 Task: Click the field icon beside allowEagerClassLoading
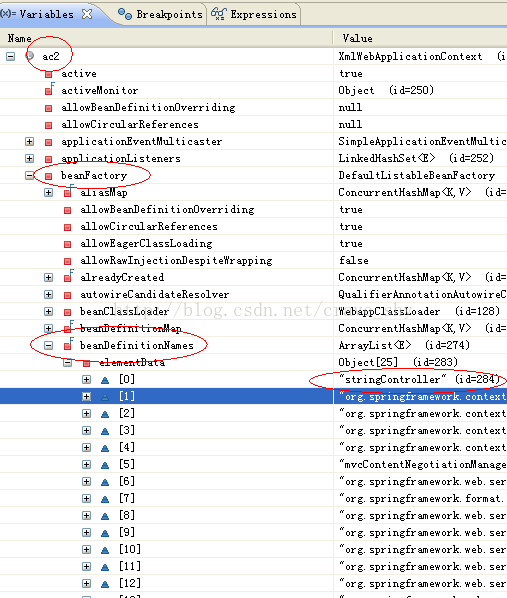coord(68,244)
